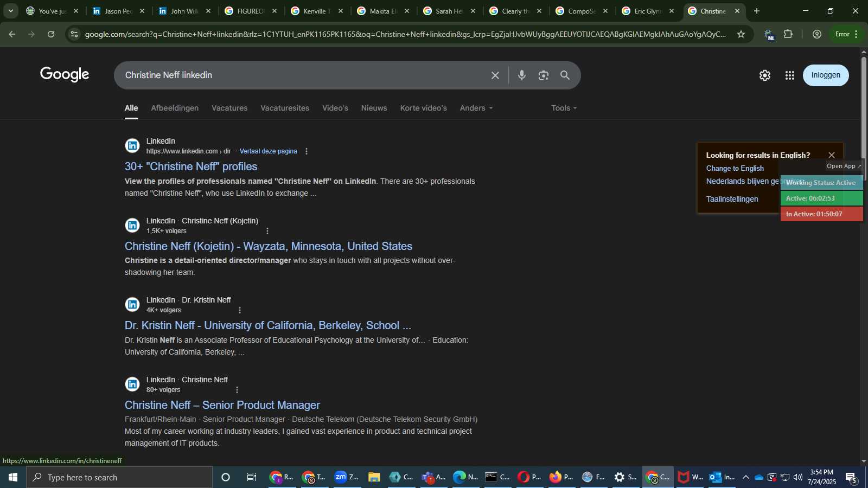Screen dimensions: 868x488
Task: Select the Alle results tab
Action: tap(131, 108)
